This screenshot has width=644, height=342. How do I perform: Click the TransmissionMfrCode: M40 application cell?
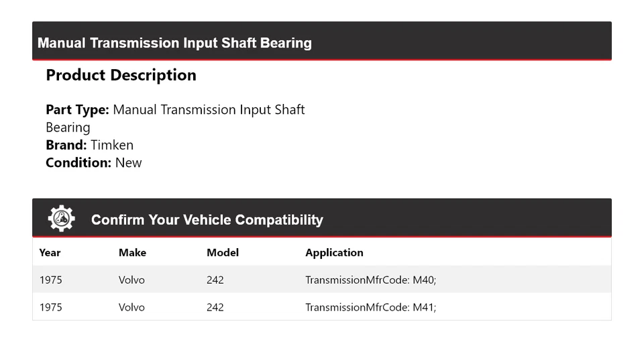(370, 280)
